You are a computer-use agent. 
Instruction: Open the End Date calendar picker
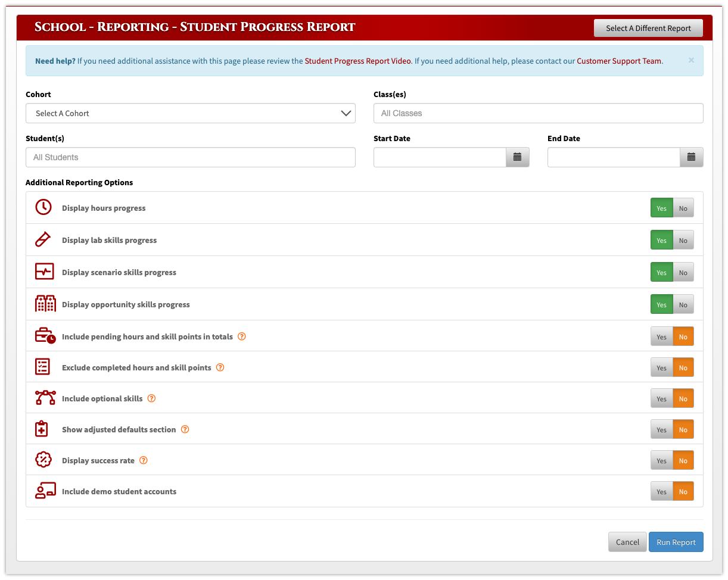coord(691,157)
